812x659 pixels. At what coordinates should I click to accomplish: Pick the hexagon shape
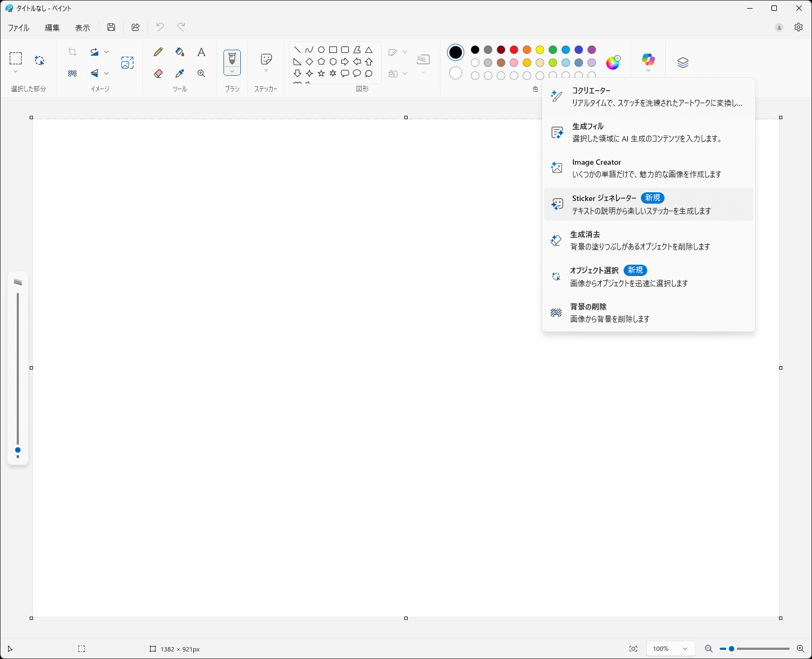point(333,62)
